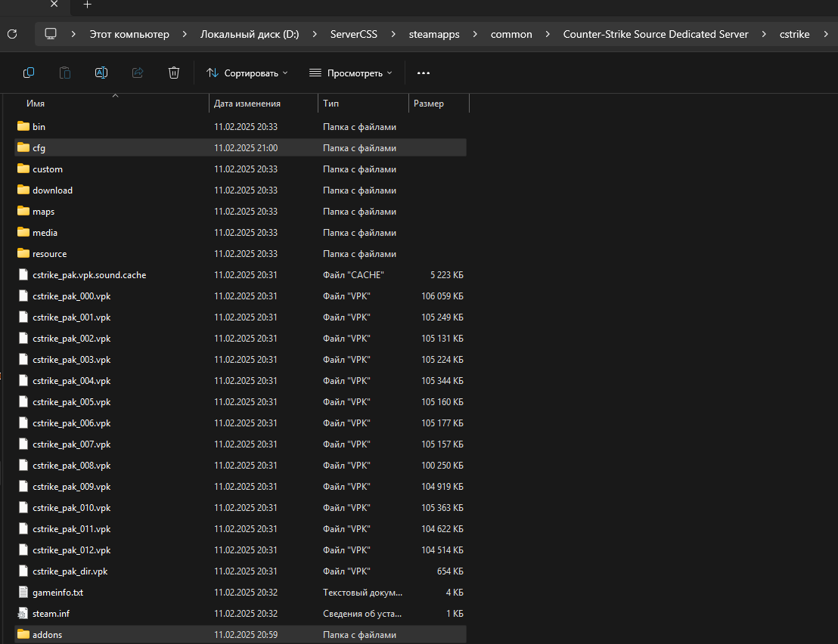Image resolution: width=838 pixels, height=644 pixels.
Task: Click the refresh icon in address bar
Action: coord(12,34)
